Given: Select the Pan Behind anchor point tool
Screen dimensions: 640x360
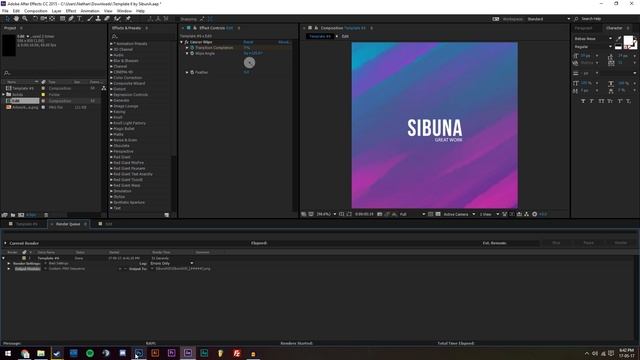Looking at the screenshot, I should pos(52,19).
